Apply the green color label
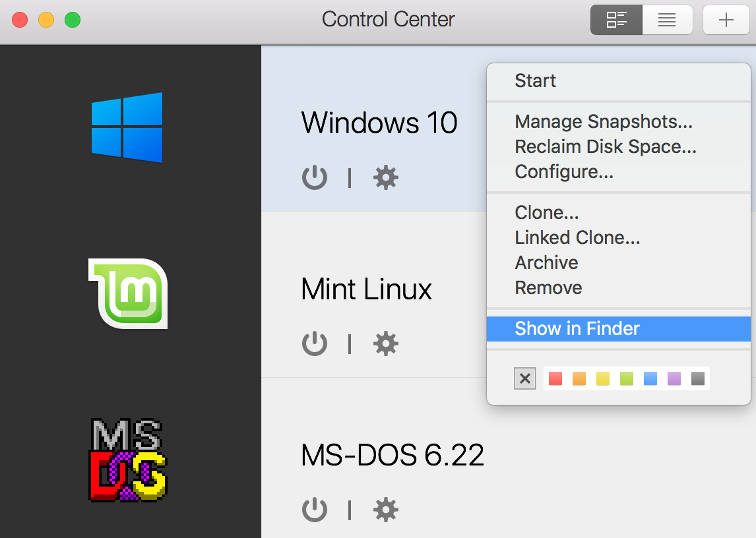The height and width of the screenshot is (538, 756). (626, 378)
